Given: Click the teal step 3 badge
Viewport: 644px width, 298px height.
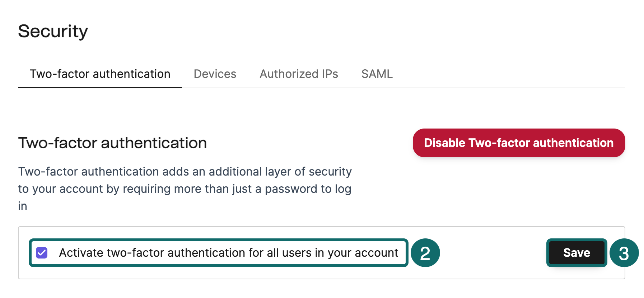Looking at the screenshot, I should 624,253.
